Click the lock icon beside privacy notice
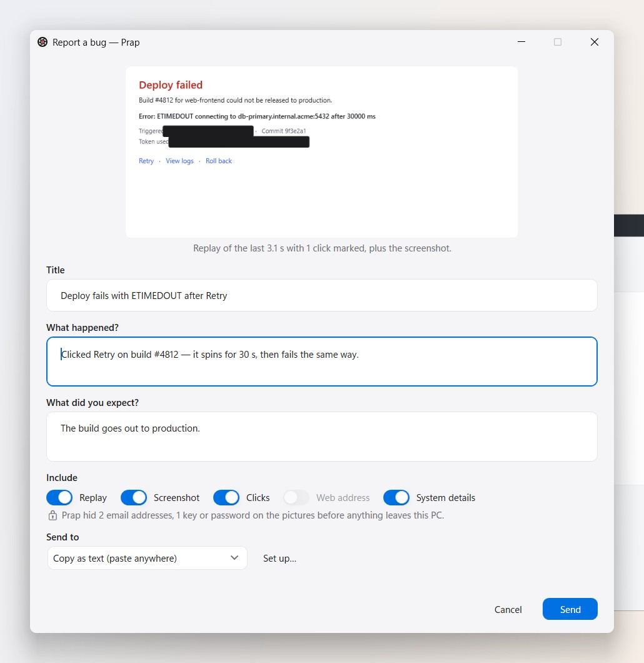 pos(53,515)
